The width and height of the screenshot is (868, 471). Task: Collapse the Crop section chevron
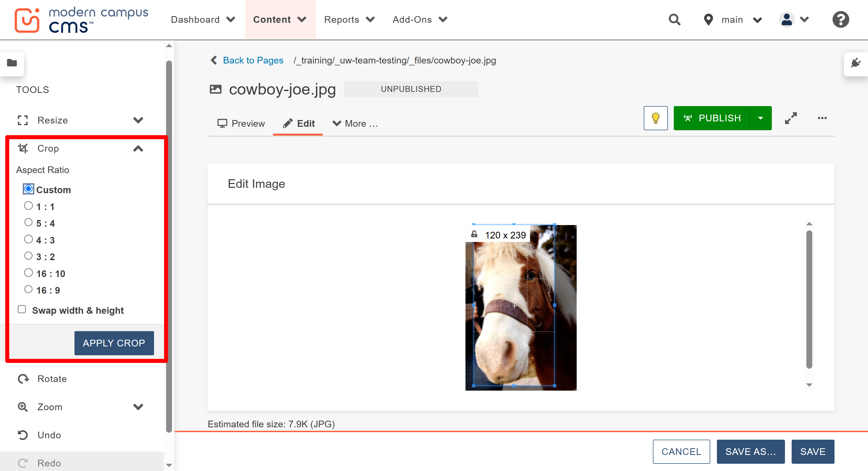tap(138, 149)
